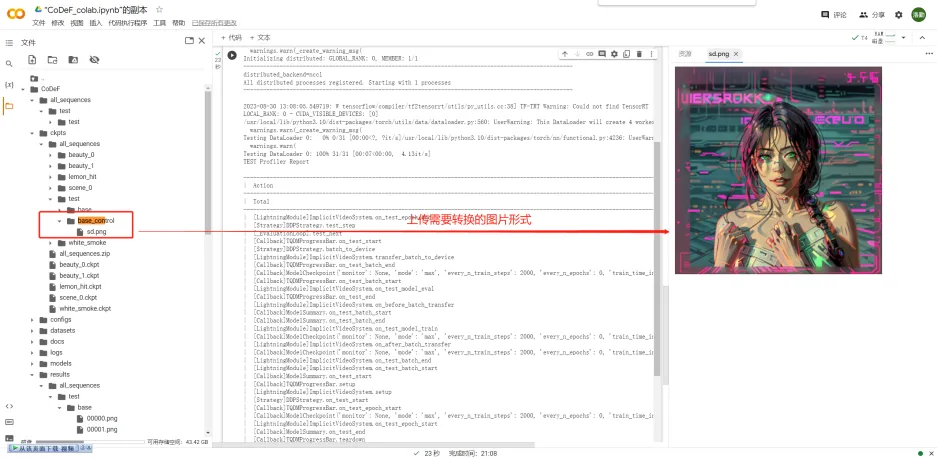Open the T4 RAM/disk resource indicator
The image size is (937, 459).
coord(873,38)
